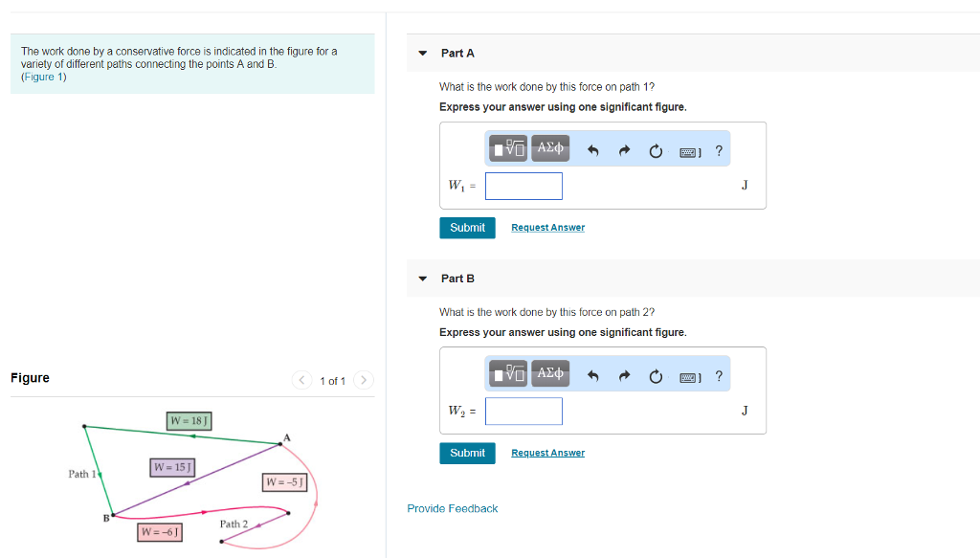Image resolution: width=980 pixels, height=558 pixels.
Task: Open Greek symbols ΑΣφ in Part B
Action: [548, 373]
